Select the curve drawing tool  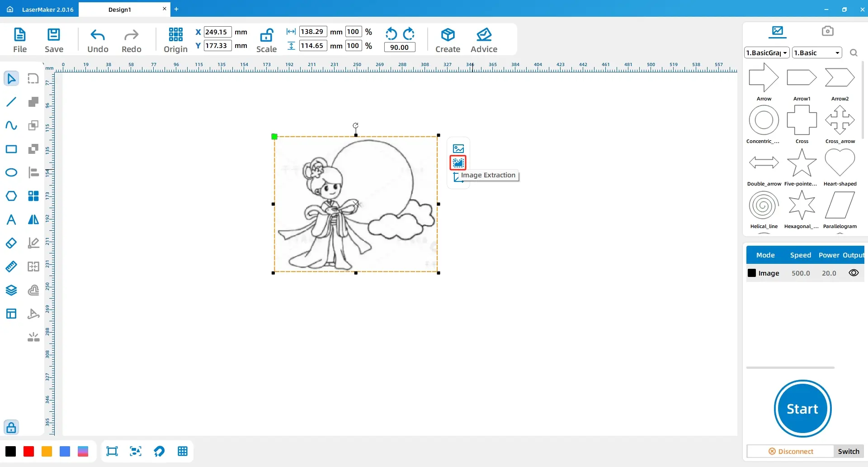[11, 125]
